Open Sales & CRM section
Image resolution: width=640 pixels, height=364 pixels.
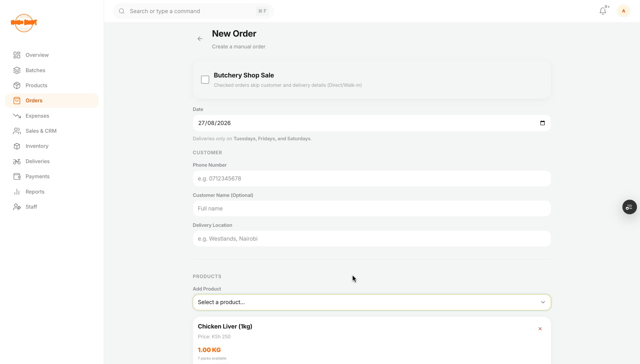[x=52, y=131]
